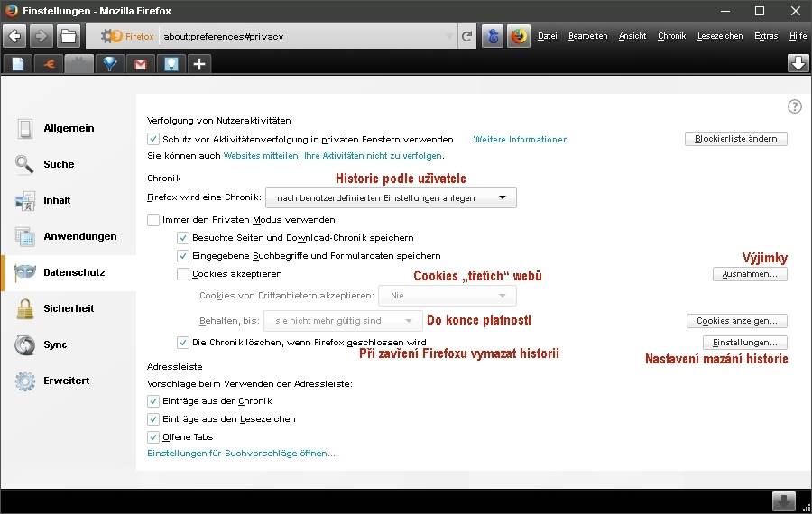Open the Weitere Informationen link

(x=521, y=140)
